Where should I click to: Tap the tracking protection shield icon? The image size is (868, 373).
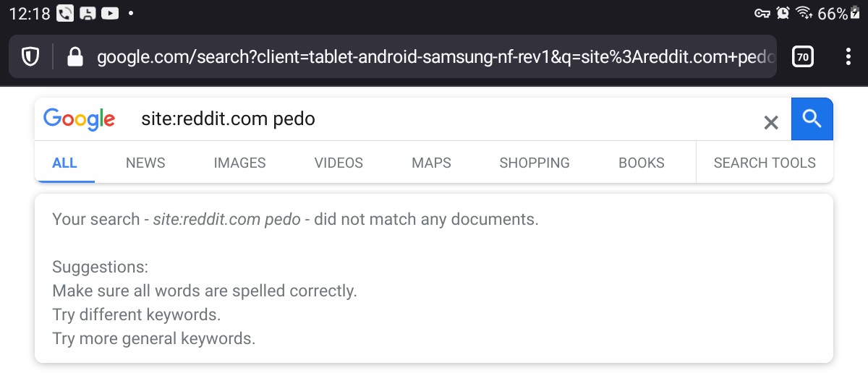coord(30,56)
